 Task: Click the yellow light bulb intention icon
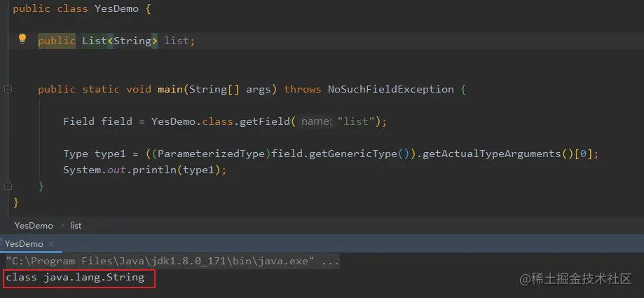[22, 39]
